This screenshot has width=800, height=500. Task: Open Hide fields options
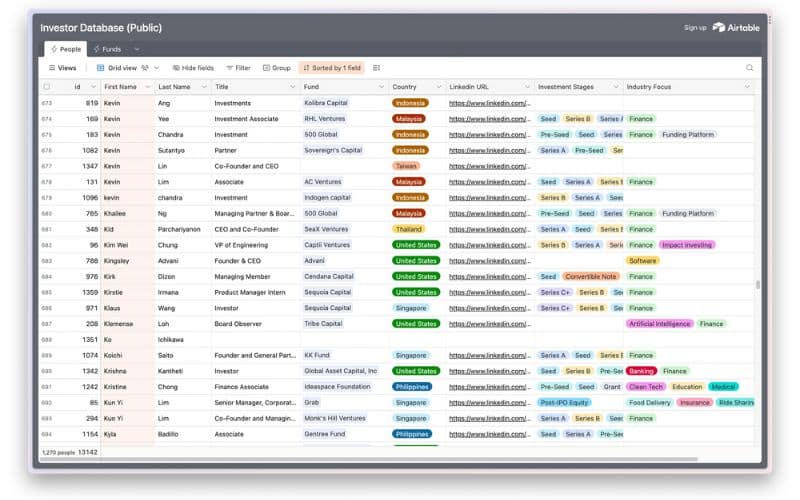click(193, 68)
